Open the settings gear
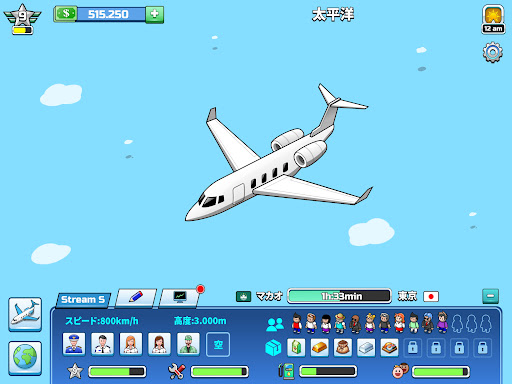This screenshot has height=384, width=512. click(x=493, y=52)
